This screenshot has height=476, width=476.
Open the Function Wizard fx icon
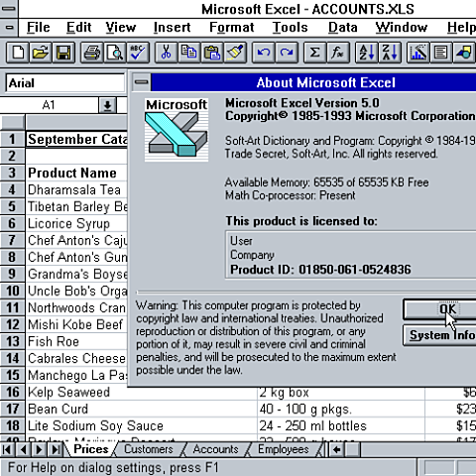(x=338, y=53)
